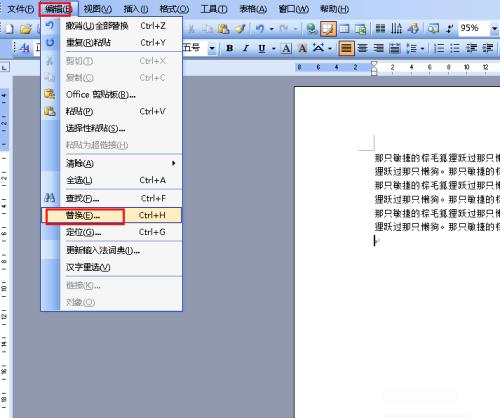Screen dimensions: 500x418
Task: Choose 汉字重选(V) menu item
Action: (112, 267)
